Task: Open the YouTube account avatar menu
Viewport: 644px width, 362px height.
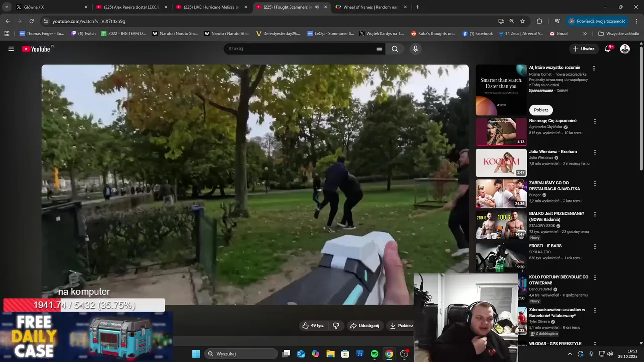Action: 625,49
